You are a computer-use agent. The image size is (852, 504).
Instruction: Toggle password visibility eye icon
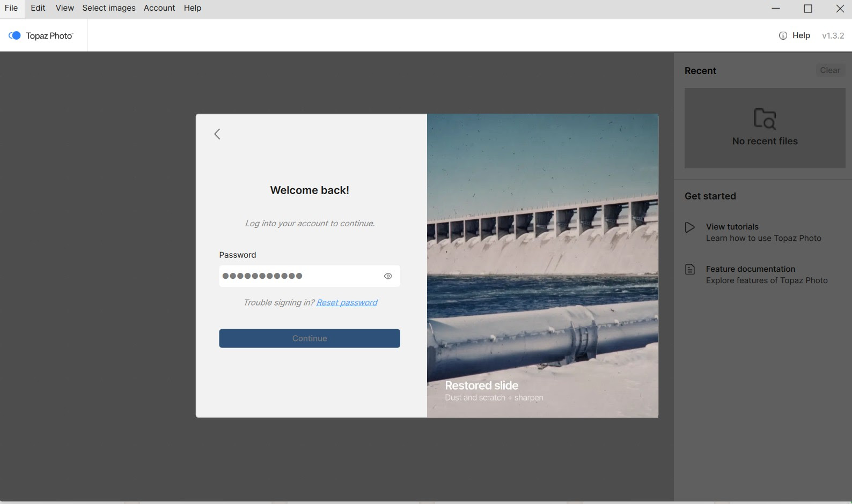click(x=388, y=276)
